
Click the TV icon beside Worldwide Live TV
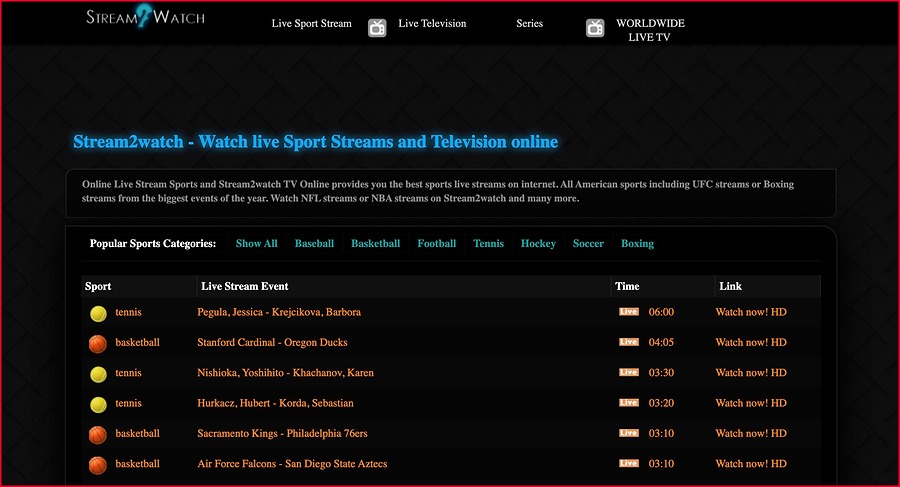click(x=595, y=28)
